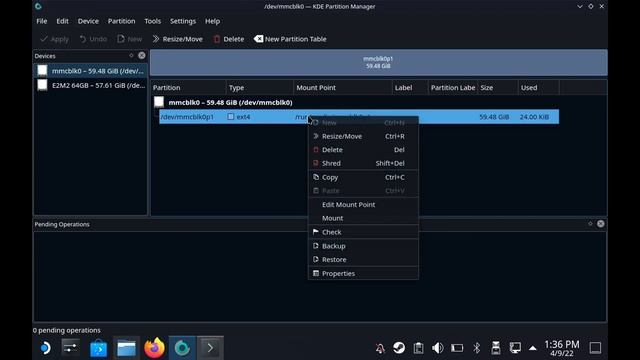Open the Settings menu
Viewport: 640px width, 360px height.
182,21
